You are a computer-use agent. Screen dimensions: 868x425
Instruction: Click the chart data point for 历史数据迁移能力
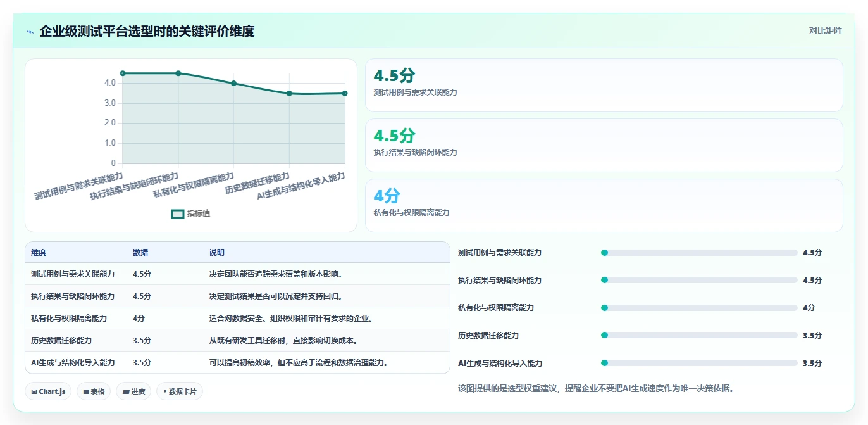coord(289,93)
